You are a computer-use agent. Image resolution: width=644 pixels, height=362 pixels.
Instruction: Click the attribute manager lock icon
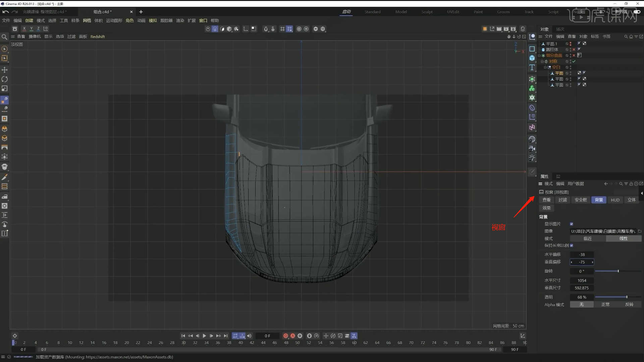click(x=631, y=184)
